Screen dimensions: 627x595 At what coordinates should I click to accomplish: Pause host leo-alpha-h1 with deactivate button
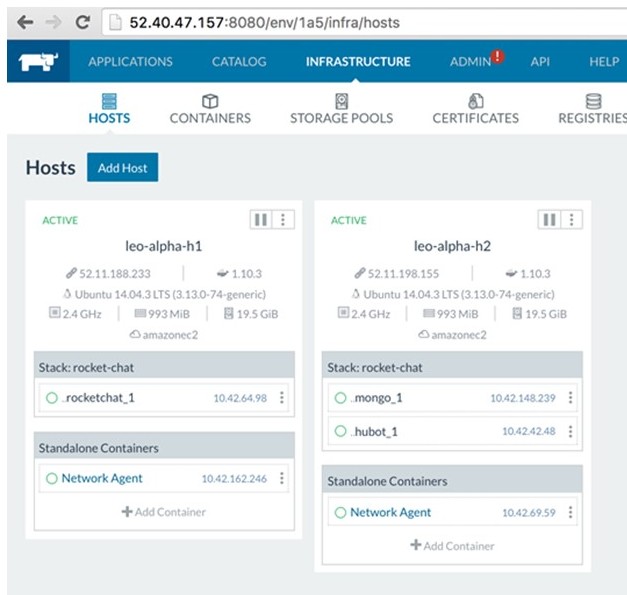point(260,220)
